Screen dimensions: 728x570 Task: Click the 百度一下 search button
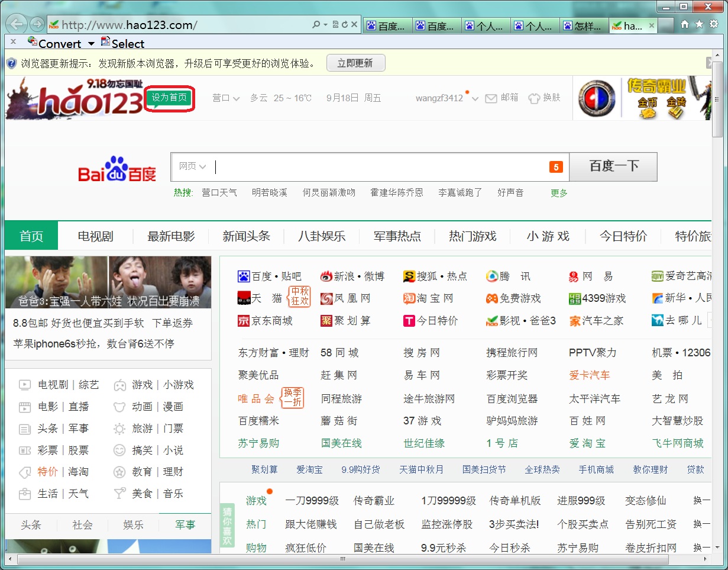[x=613, y=167]
